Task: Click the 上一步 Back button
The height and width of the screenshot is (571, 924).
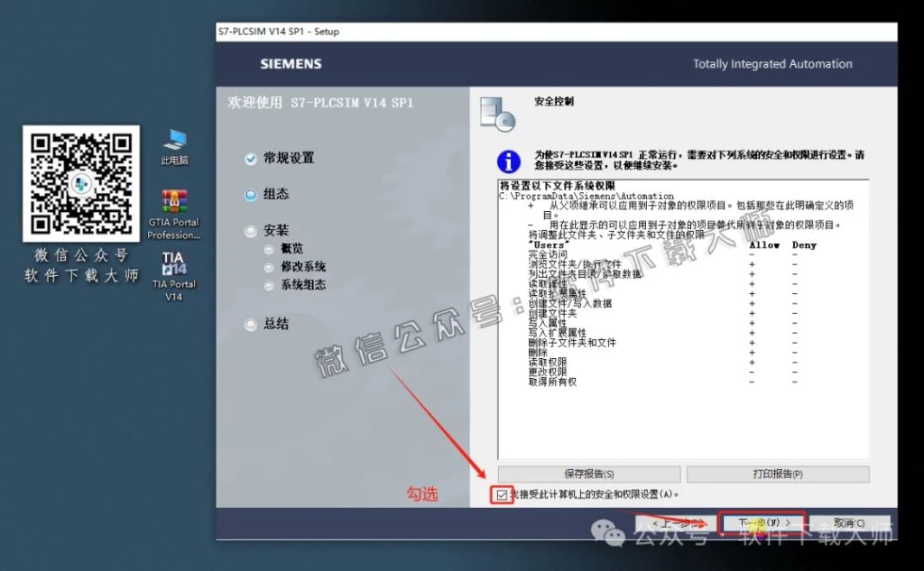Action: coord(676,522)
